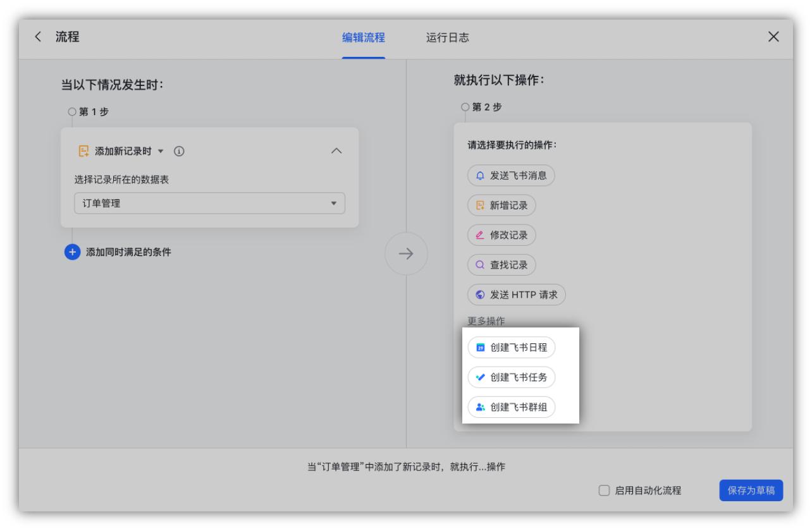The image size is (812, 531).
Task: Click the arrow between trigger and action panels
Action: (406, 254)
